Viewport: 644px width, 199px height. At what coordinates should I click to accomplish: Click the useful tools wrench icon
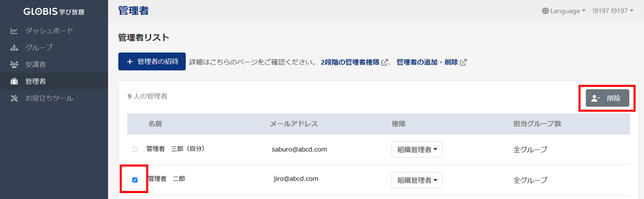click(x=14, y=98)
